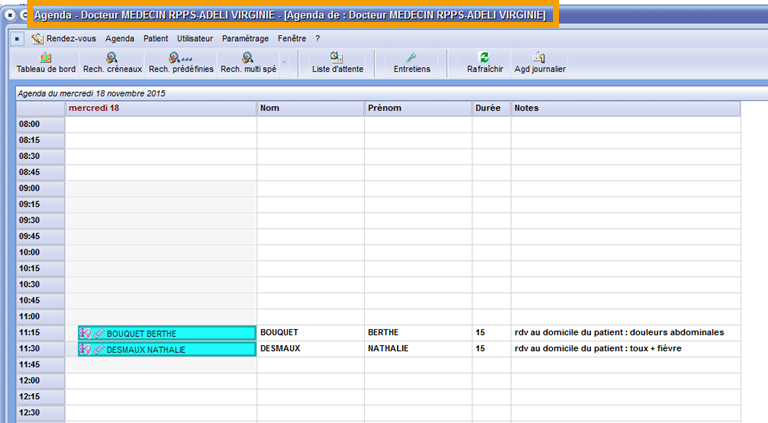Open Agd journalier daily agenda

pyautogui.click(x=540, y=63)
